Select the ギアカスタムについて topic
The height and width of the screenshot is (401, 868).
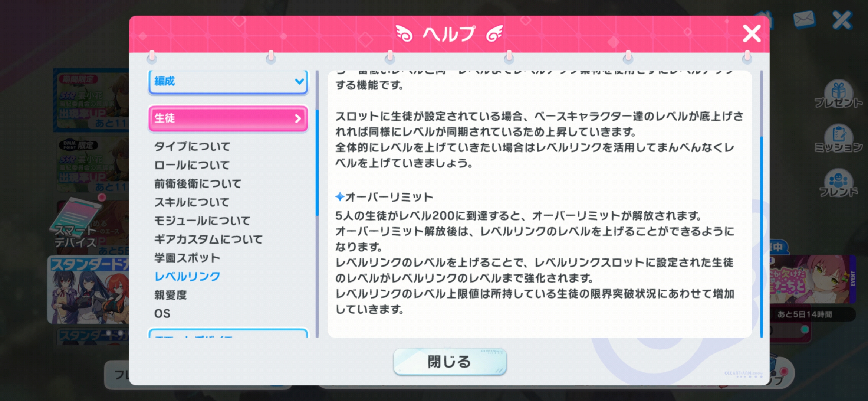pyautogui.click(x=208, y=239)
